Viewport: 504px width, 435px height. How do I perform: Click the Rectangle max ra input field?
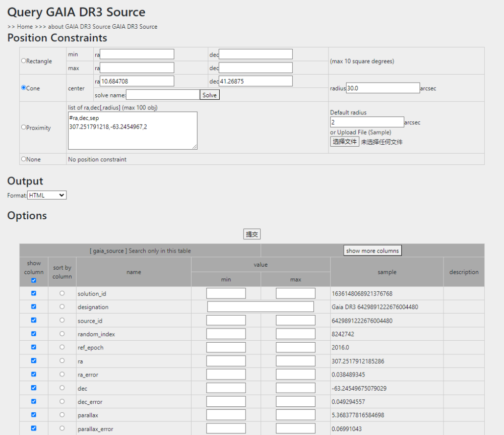tap(137, 68)
